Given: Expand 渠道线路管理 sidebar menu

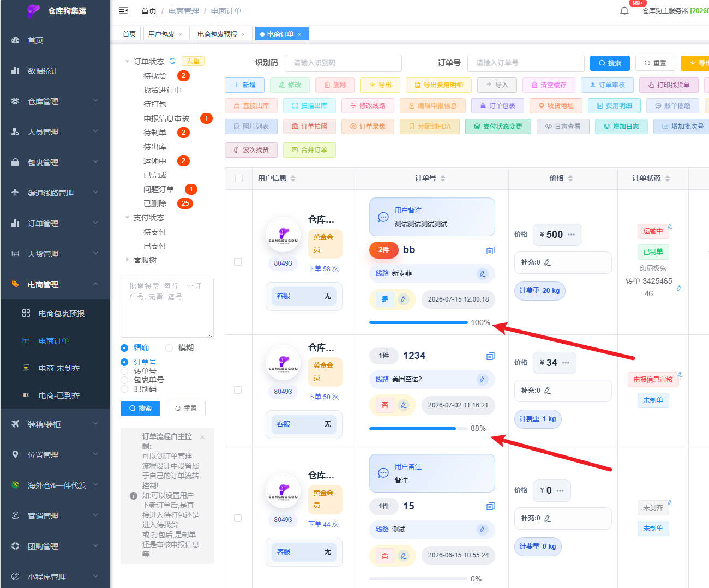Looking at the screenshot, I should 55,193.
